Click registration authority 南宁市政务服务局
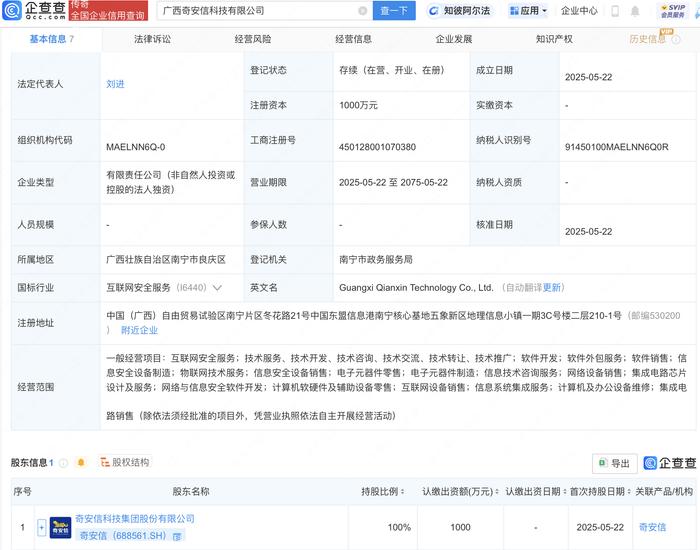The height and width of the screenshot is (550, 700). [x=375, y=259]
